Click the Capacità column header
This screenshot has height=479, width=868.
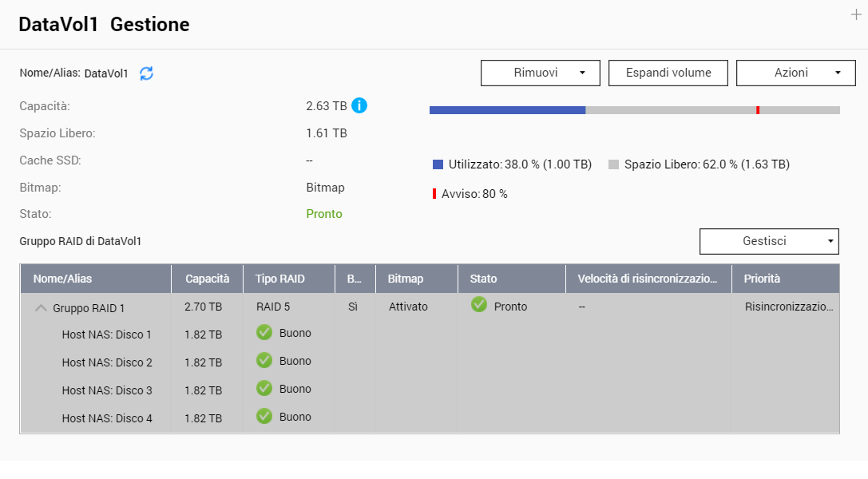pos(207,279)
